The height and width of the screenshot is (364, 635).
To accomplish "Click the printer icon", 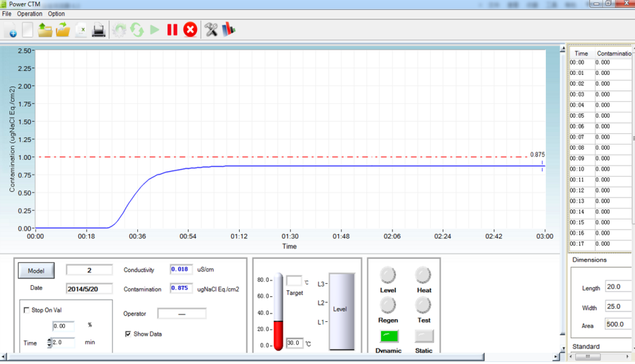I will (x=98, y=30).
